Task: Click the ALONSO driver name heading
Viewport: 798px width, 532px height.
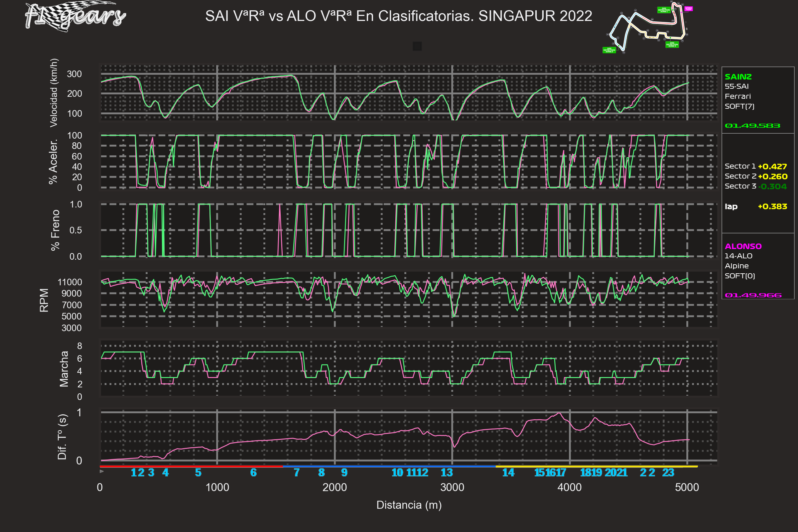Action: tap(743, 246)
